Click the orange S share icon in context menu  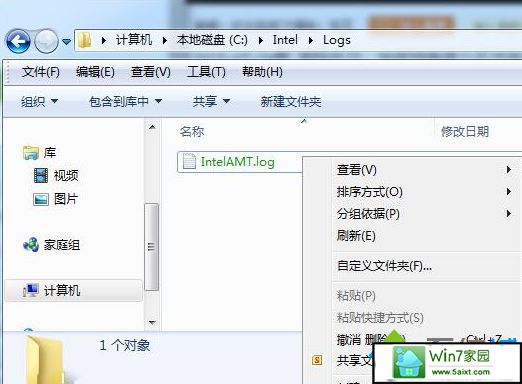click(x=317, y=360)
